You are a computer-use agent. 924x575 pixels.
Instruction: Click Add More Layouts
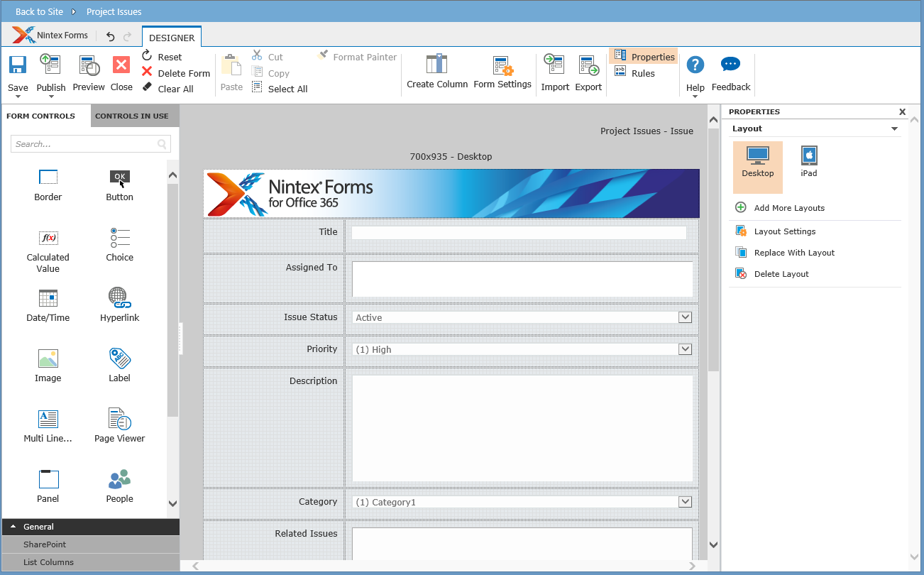pos(780,208)
